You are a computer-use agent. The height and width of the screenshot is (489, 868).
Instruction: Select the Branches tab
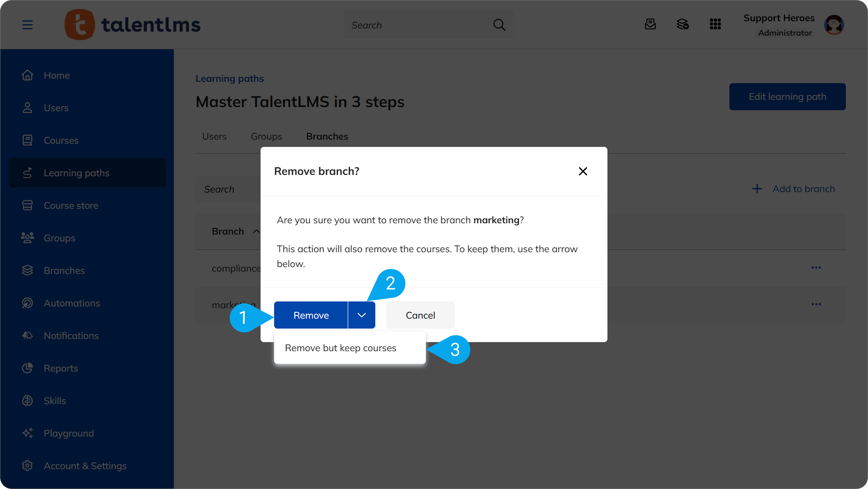[x=327, y=136]
